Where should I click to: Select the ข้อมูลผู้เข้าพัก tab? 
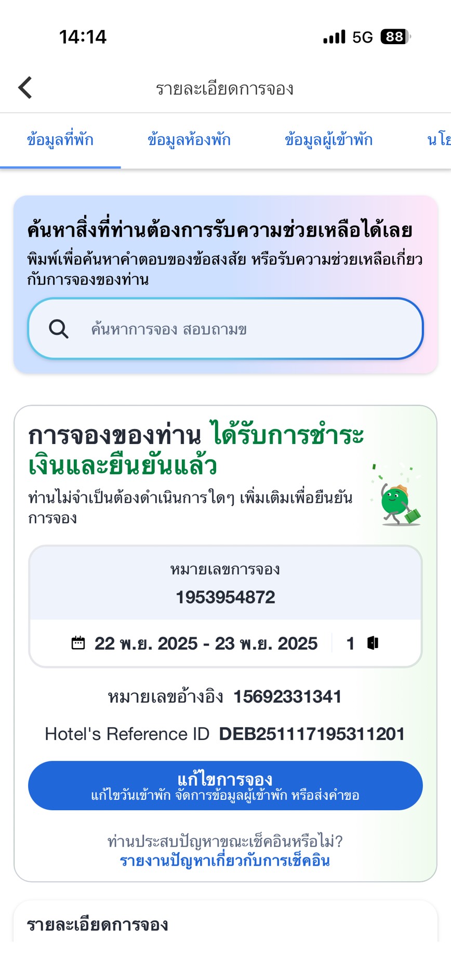pos(328,140)
